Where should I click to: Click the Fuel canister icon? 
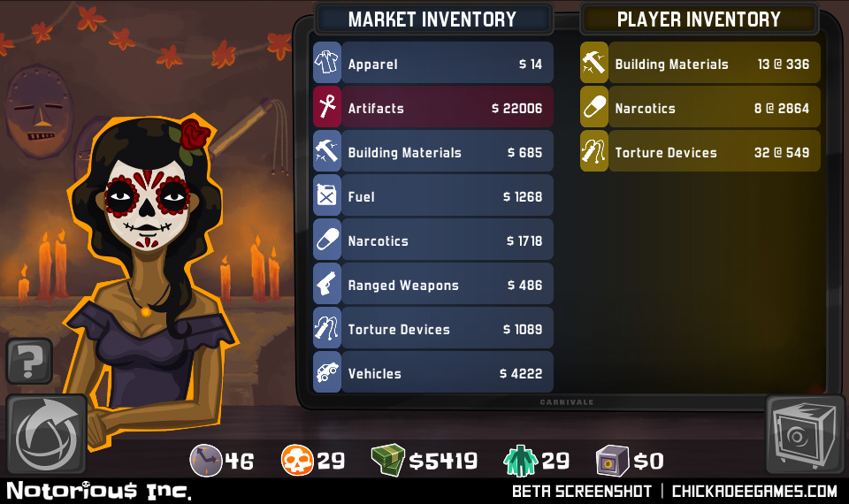coord(327,195)
